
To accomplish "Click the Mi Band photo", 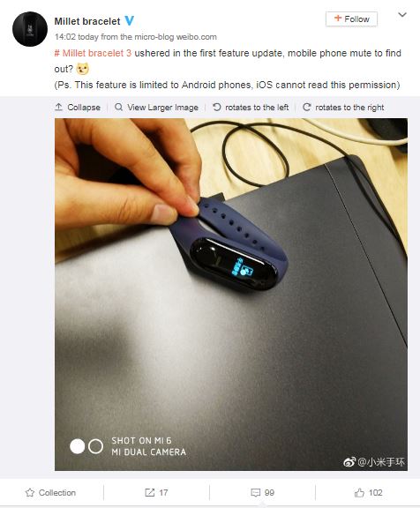I will coord(231,295).
